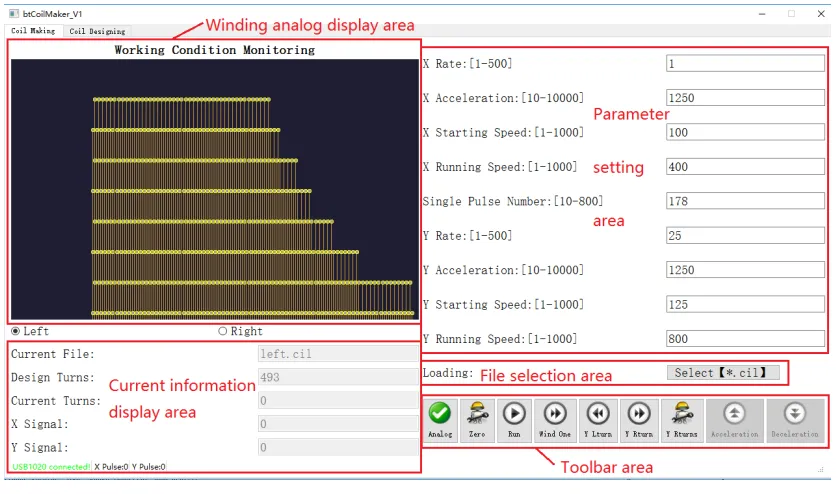This screenshot has width=838, height=494.
Task: Click the winding simulation display canvas
Action: 214,189
